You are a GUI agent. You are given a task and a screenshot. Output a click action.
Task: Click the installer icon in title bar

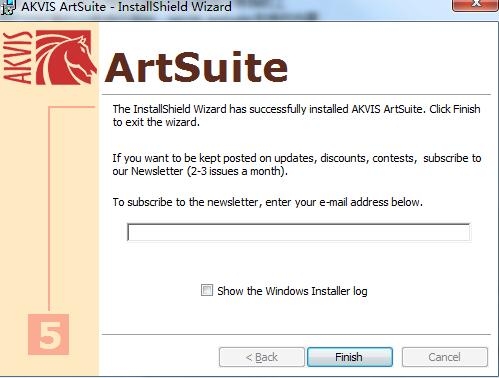[8, 7]
